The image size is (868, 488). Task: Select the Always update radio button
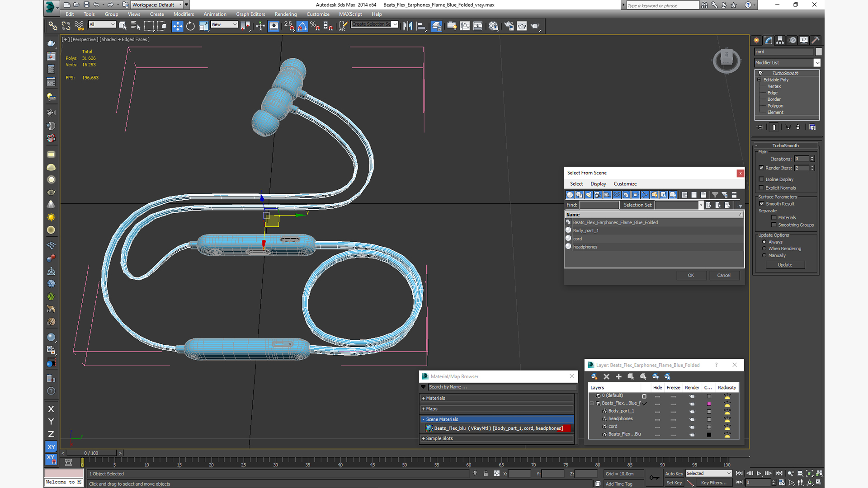point(764,242)
